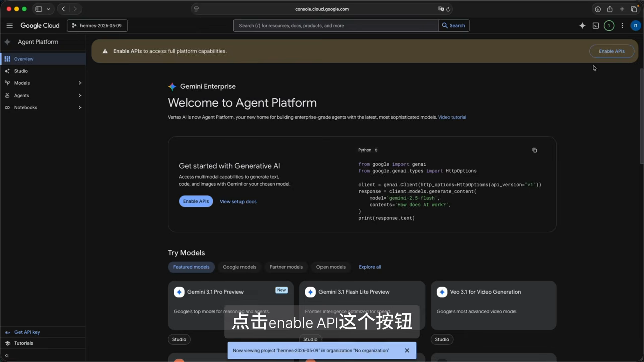Focus the resource search input field
This screenshot has height=362, width=644.
coord(336,25)
